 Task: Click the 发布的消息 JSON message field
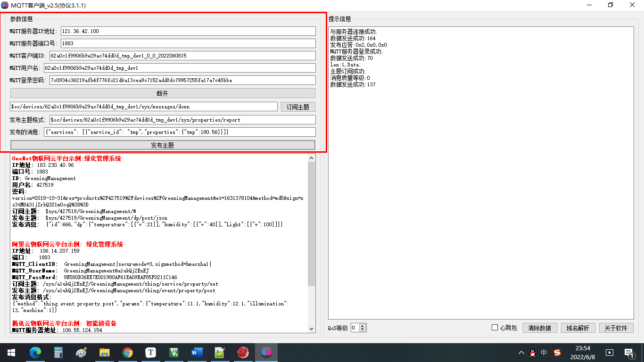[x=180, y=132]
